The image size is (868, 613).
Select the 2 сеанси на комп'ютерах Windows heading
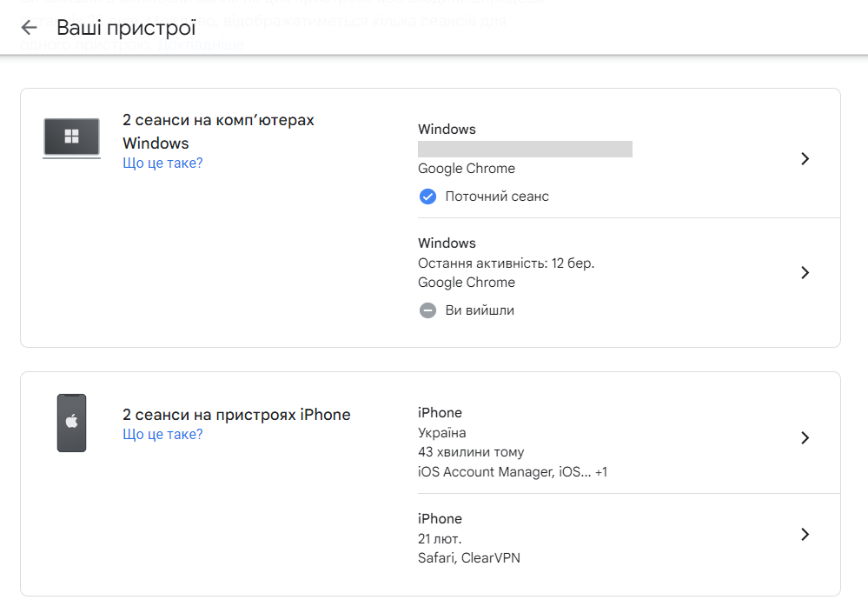pos(218,131)
